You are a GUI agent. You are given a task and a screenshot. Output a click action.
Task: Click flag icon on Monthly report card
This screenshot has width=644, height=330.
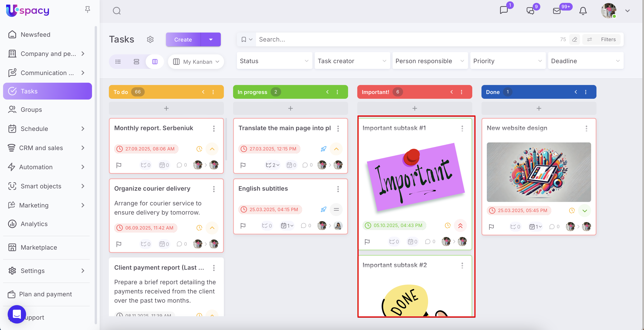coord(119,165)
